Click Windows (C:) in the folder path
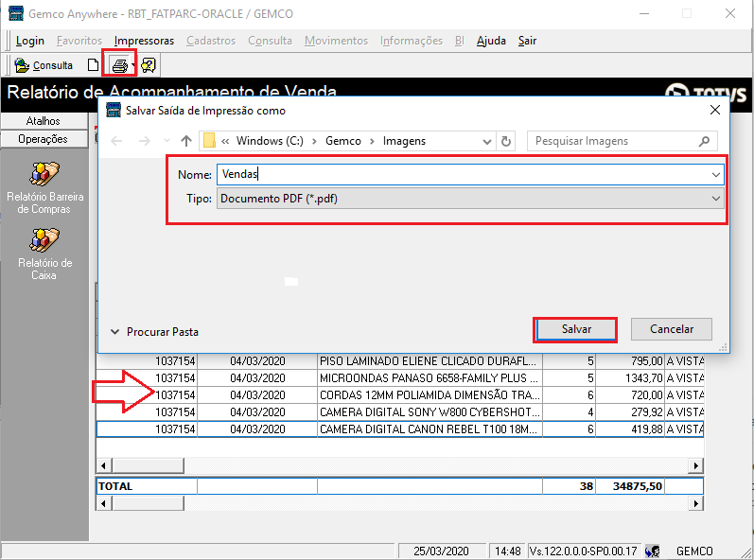Viewport: 754px width, 560px height. click(x=270, y=141)
